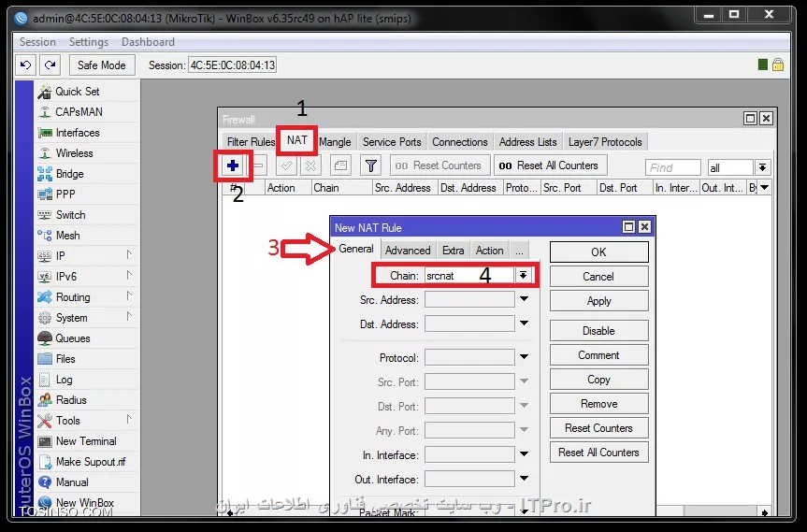This screenshot has width=807, height=532.
Task: Click Make Supout.rif in the sidebar
Action: click(91, 462)
